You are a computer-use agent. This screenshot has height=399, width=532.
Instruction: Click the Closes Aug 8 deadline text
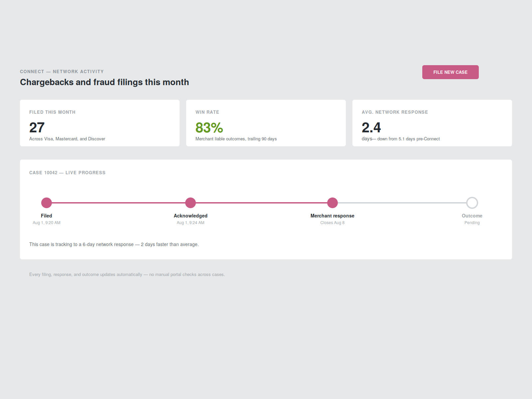(x=332, y=223)
